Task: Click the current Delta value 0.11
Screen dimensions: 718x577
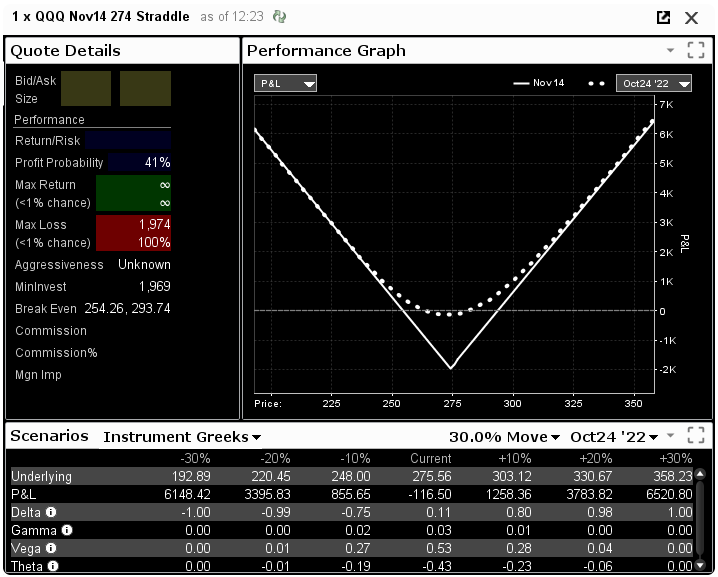Action: tap(438, 512)
